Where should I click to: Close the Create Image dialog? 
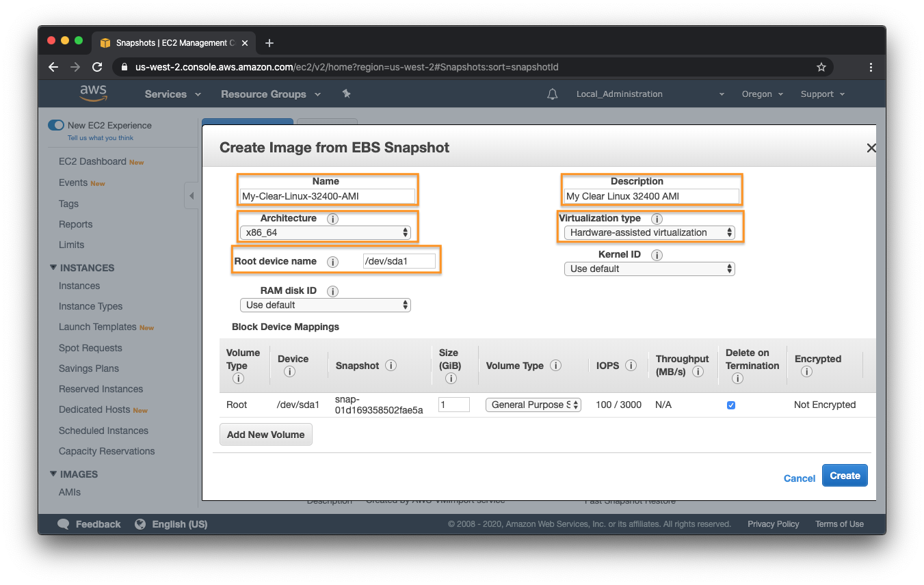click(871, 148)
